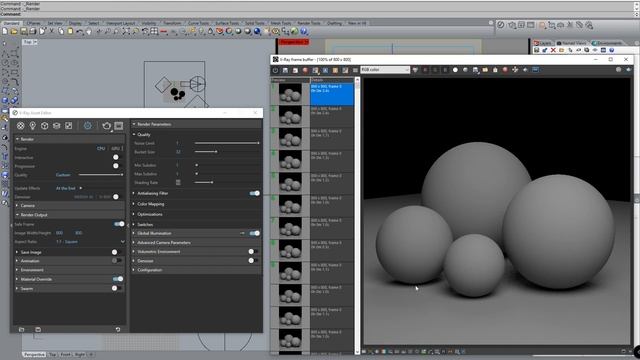Click the open folder icon at Asset Editor bottom
This screenshot has width=640, height=360.
[x=22, y=329]
